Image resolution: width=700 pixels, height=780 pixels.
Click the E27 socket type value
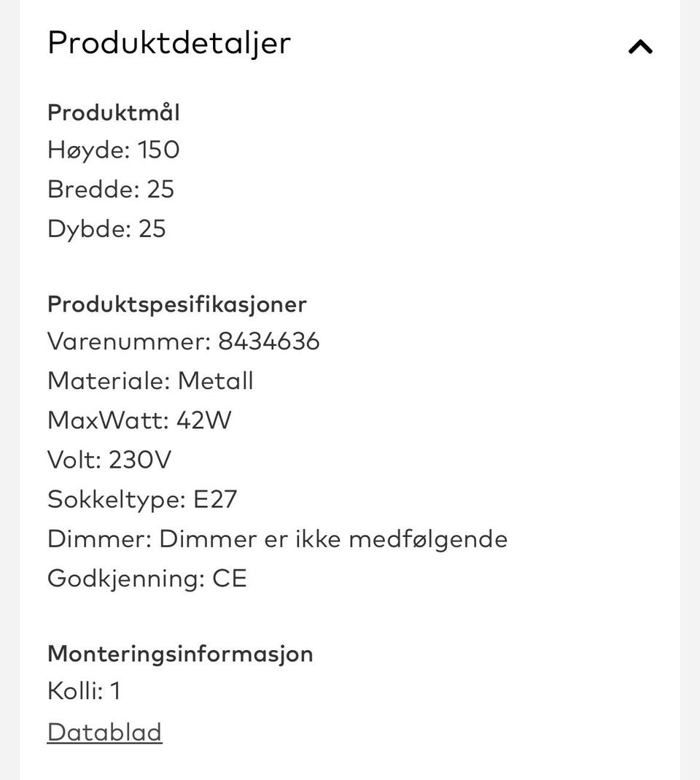click(215, 499)
